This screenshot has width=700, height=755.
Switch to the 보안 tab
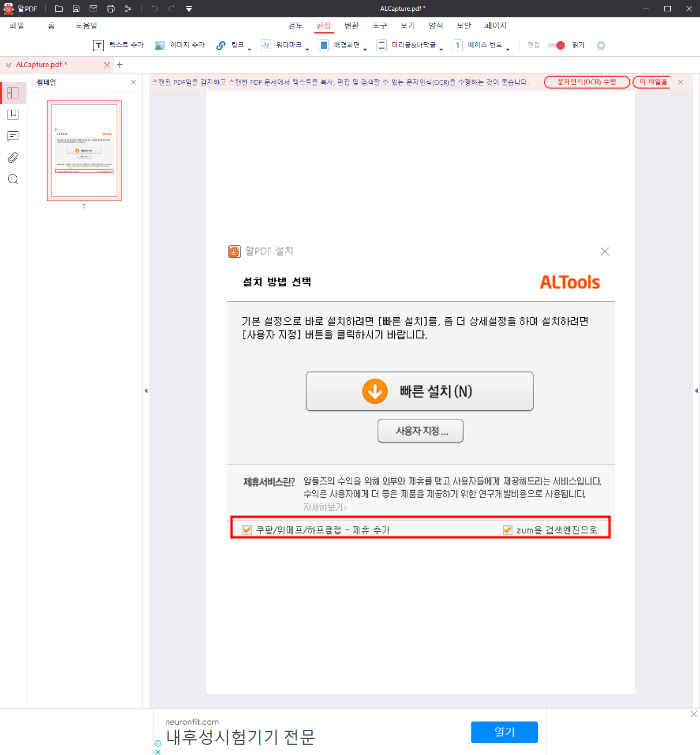click(464, 25)
